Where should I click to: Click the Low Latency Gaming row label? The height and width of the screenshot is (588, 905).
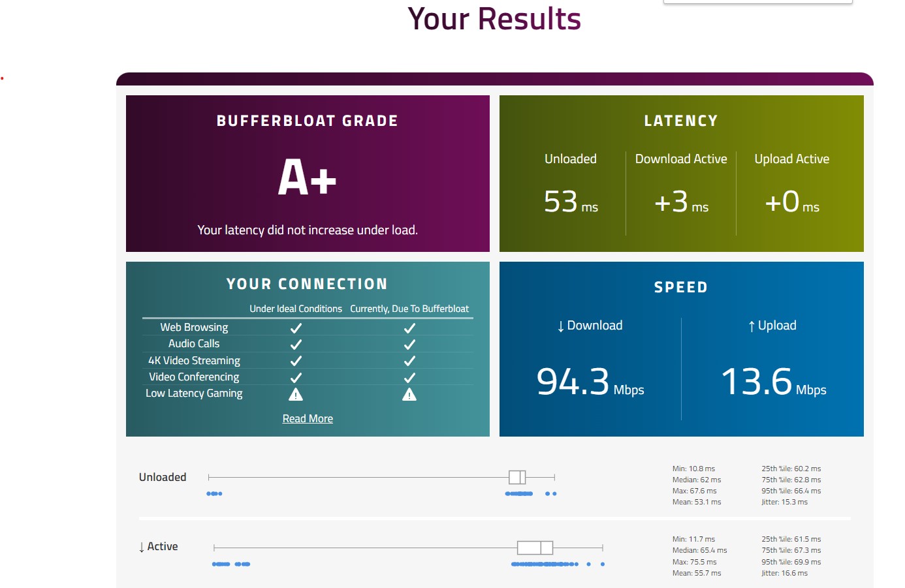(x=194, y=393)
